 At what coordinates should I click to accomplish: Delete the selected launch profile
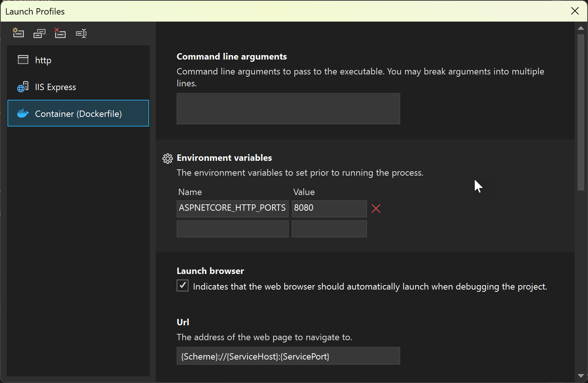point(60,33)
